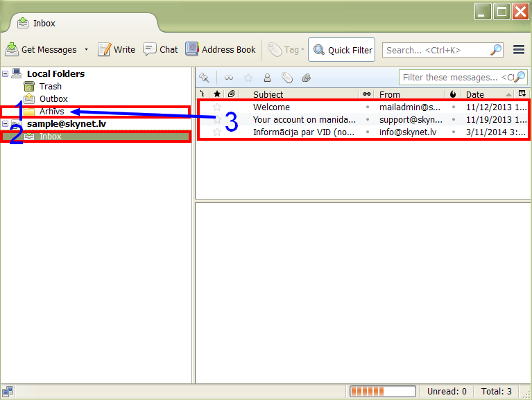Filter messages with attachments
The image size is (532, 400).
pos(306,78)
